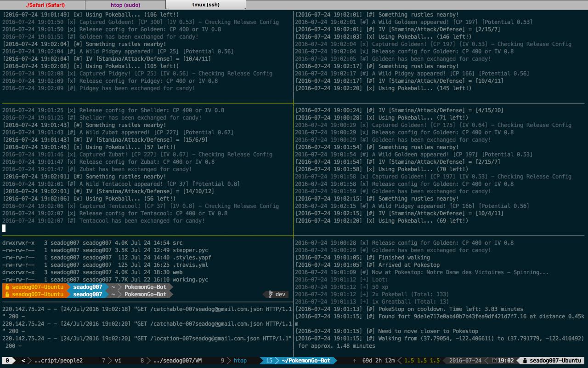Viewport: 588px width, 368px height.
Task: Select the tmux (ssh) tab
Action: pyautogui.click(x=205, y=5)
